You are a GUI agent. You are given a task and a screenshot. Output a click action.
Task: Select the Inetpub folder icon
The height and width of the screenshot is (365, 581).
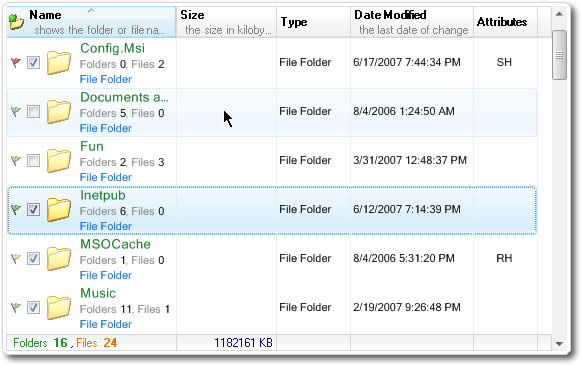[59, 209]
